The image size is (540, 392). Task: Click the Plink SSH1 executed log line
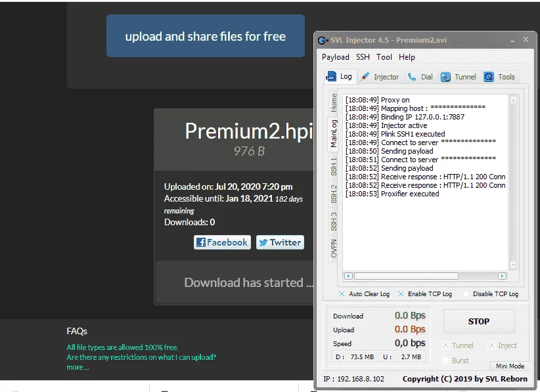(395, 134)
